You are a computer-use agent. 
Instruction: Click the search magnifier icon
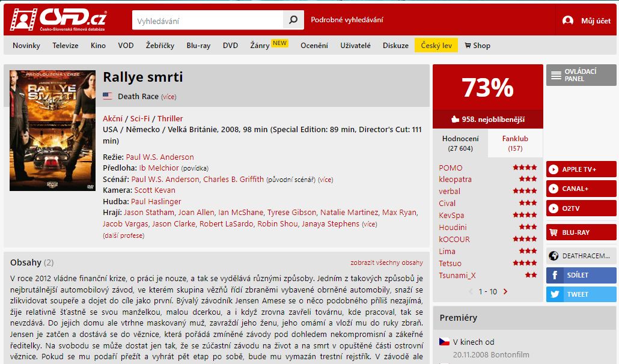293,20
